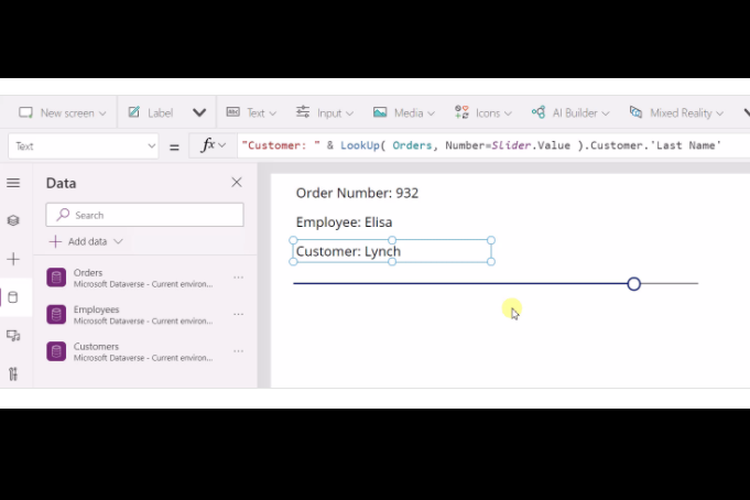Click the data Search field
750x500 pixels.
click(145, 215)
